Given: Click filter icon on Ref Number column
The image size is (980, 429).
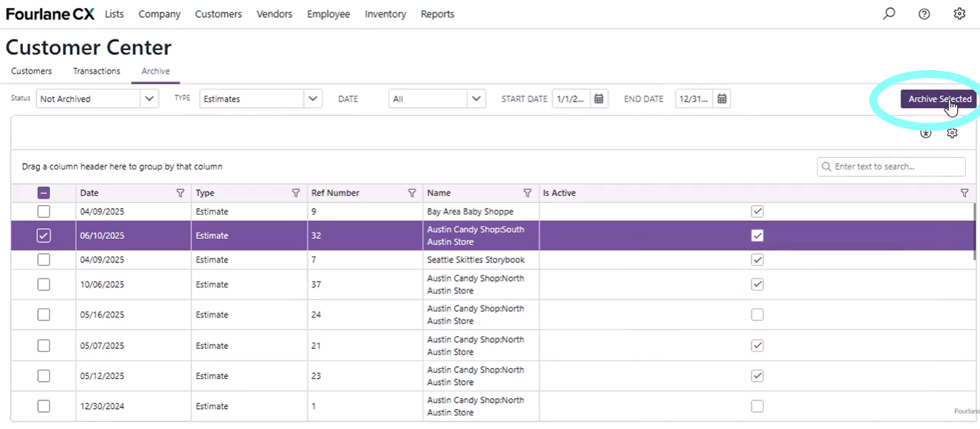Looking at the screenshot, I should (411, 193).
